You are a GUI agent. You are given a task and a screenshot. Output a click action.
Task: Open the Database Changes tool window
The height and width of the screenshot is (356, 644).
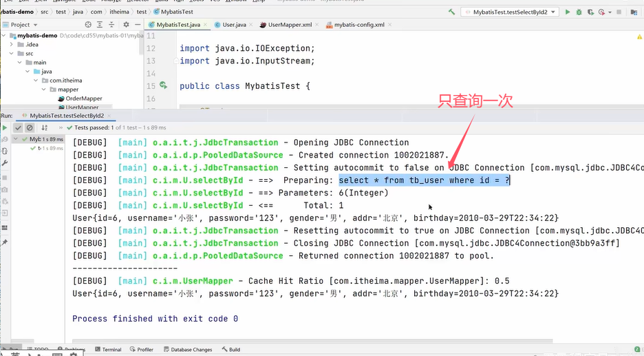click(188, 349)
